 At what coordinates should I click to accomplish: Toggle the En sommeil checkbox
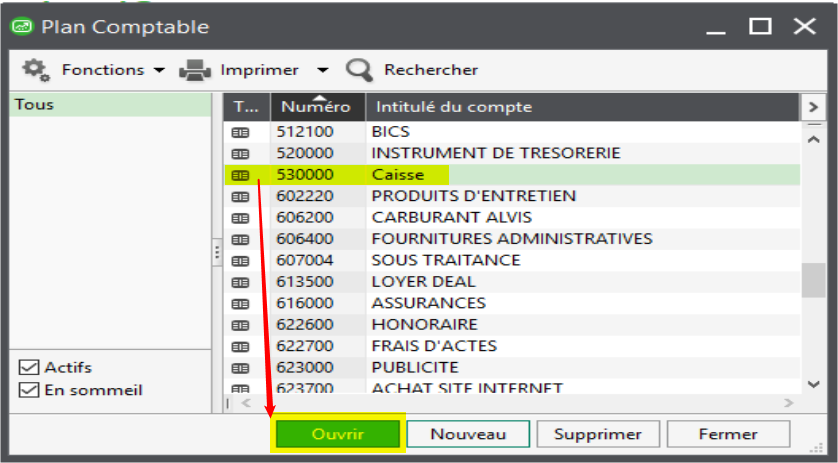point(29,390)
